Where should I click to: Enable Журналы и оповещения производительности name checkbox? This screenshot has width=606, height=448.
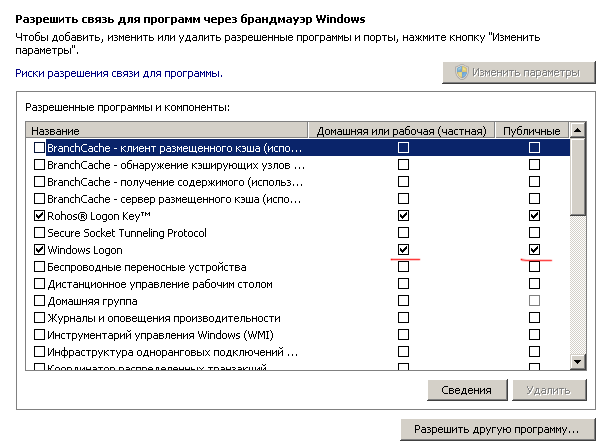click(39, 318)
